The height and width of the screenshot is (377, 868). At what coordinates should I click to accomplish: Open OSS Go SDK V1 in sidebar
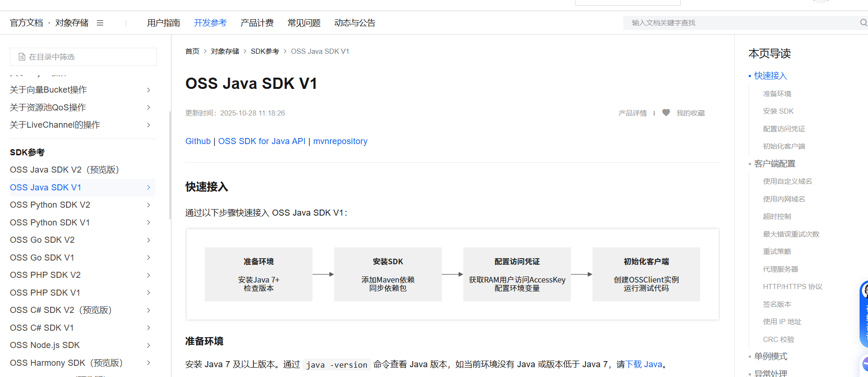click(x=42, y=258)
